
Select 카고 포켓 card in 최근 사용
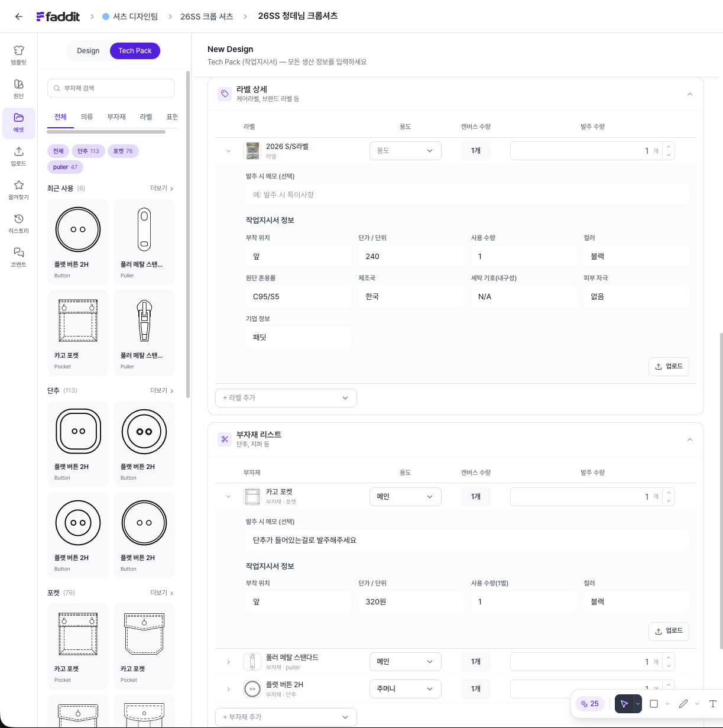click(x=78, y=333)
